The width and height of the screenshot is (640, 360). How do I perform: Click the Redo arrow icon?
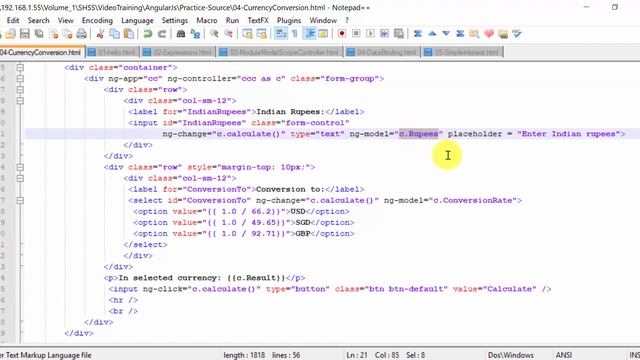point(162,34)
